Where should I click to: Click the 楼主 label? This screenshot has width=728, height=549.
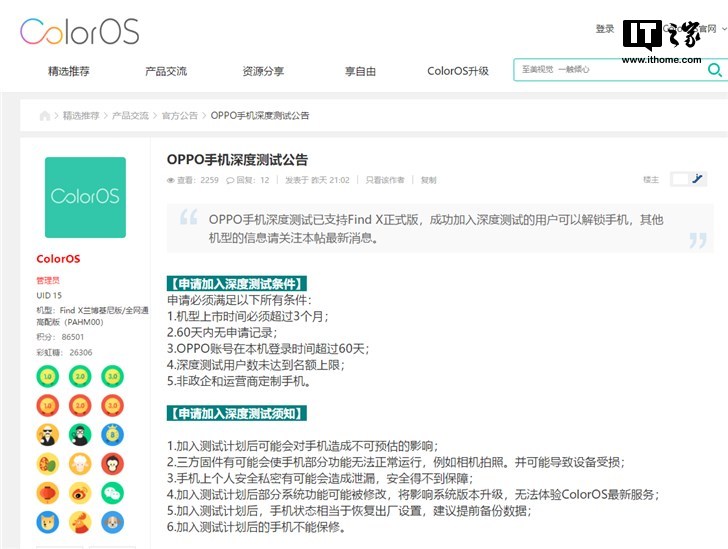(651, 179)
